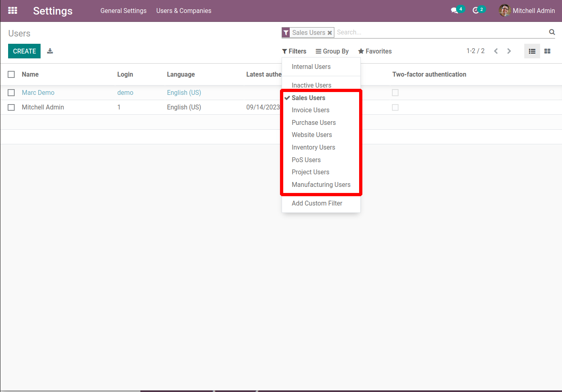Click Mitchell Admin login value 1
The height and width of the screenshot is (392, 562).
pos(119,107)
